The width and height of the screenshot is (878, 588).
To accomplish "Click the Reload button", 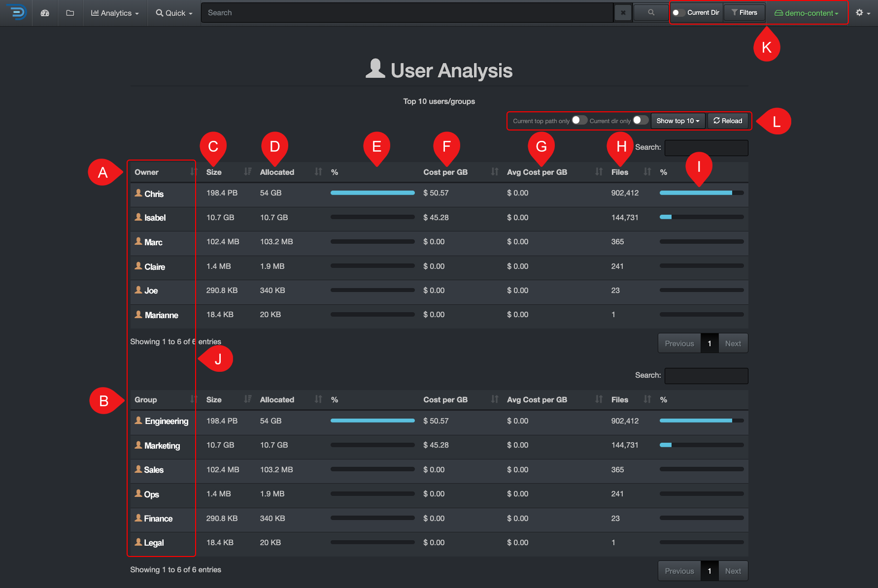I will (x=728, y=121).
